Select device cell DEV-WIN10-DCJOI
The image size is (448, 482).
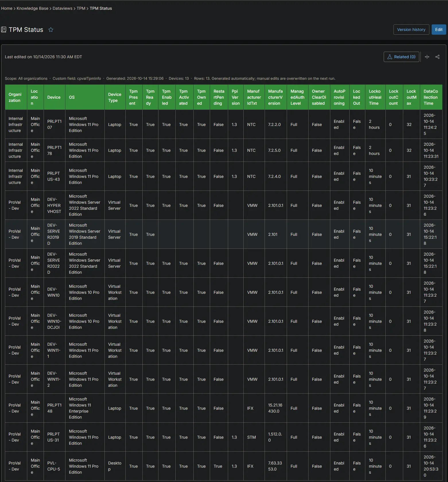coord(55,321)
